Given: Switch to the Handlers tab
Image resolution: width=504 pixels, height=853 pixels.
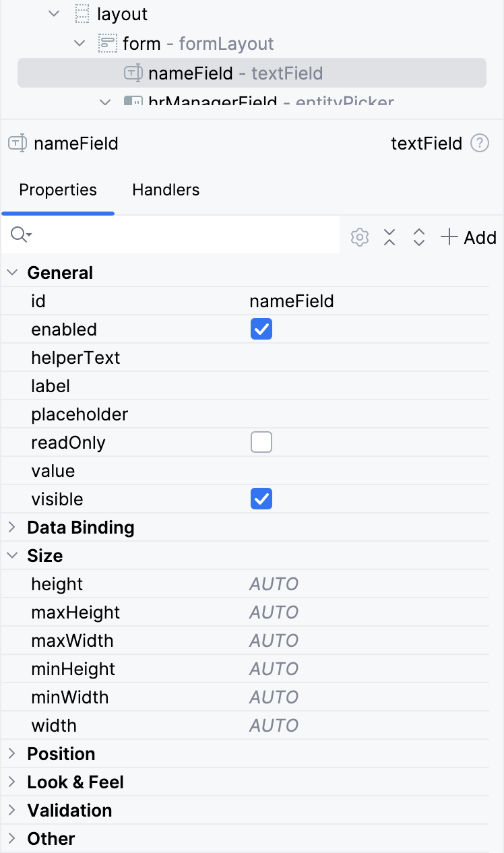Looking at the screenshot, I should click(x=166, y=190).
